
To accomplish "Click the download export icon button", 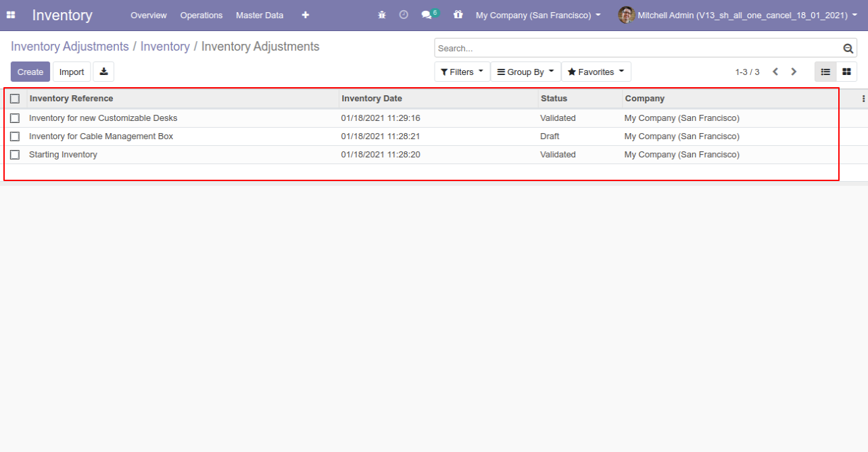I will coord(103,72).
